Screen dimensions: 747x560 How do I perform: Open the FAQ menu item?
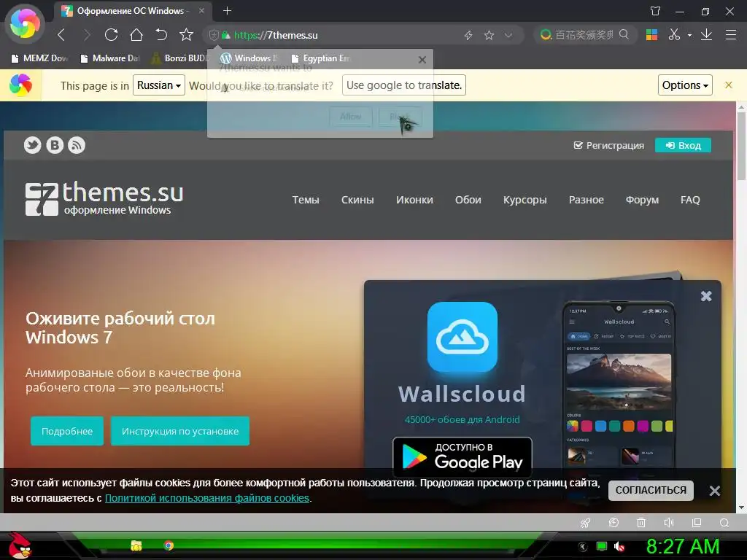click(x=690, y=200)
